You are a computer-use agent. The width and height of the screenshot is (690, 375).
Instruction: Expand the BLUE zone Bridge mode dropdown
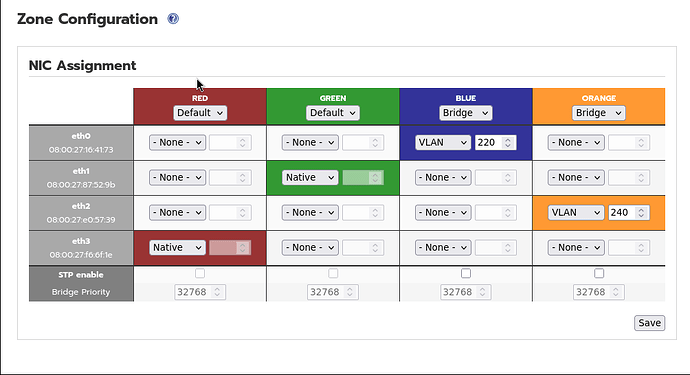click(x=466, y=113)
